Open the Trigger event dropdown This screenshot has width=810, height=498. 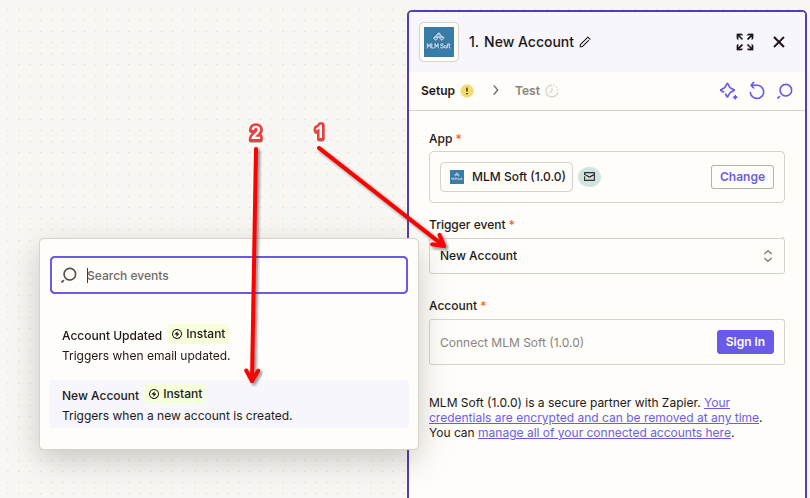tap(600, 256)
